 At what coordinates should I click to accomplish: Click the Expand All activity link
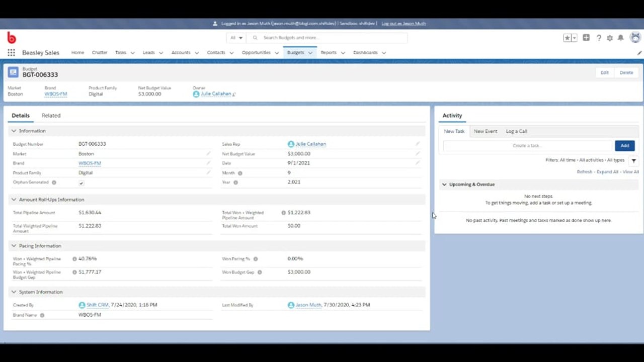click(x=607, y=172)
